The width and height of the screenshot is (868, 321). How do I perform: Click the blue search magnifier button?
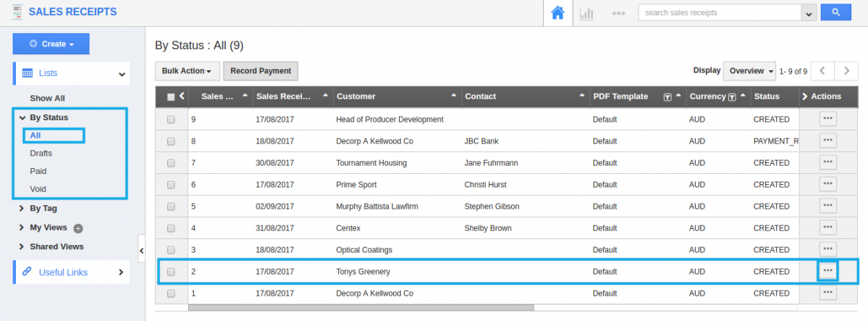(x=835, y=12)
